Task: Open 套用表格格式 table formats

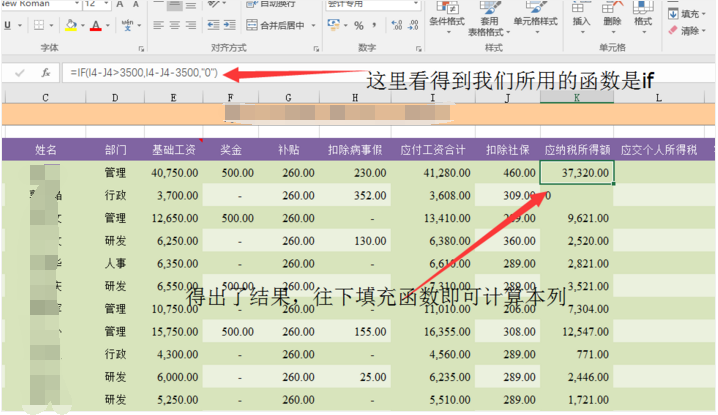Action: pyautogui.click(x=489, y=18)
